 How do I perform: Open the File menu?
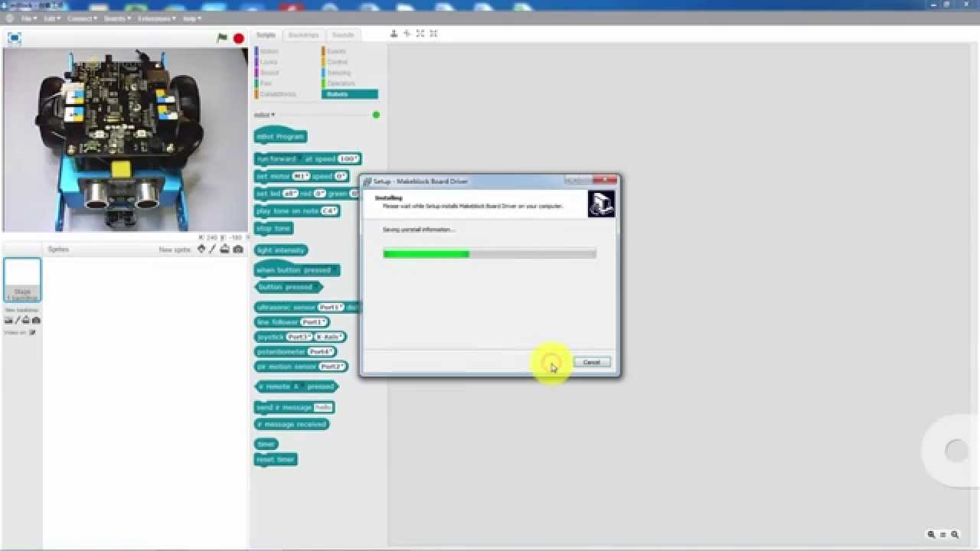[x=28, y=18]
